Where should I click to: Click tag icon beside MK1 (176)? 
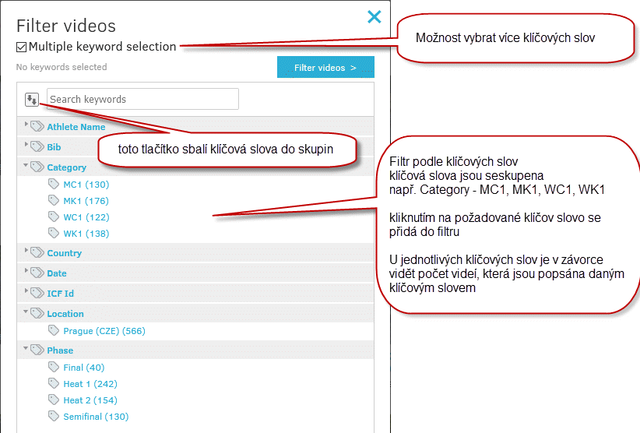pyautogui.click(x=53, y=200)
